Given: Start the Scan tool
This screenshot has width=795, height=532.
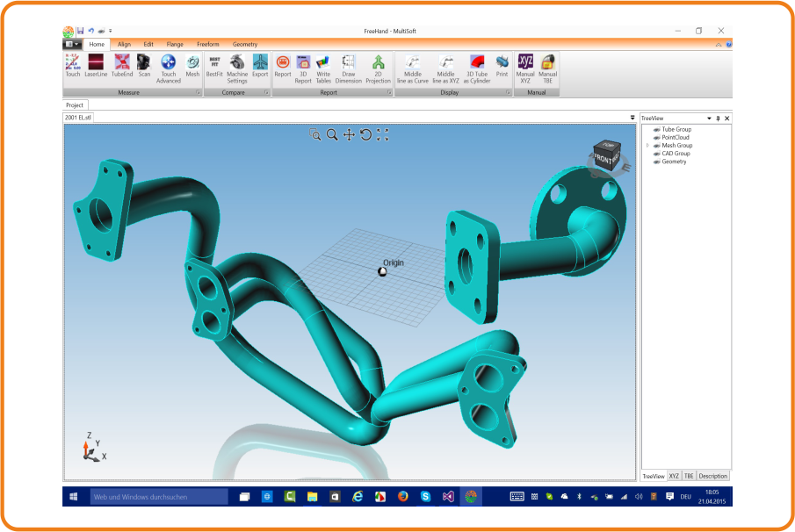Looking at the screenshot, I should pyautogui.click(x=144, y=66).
